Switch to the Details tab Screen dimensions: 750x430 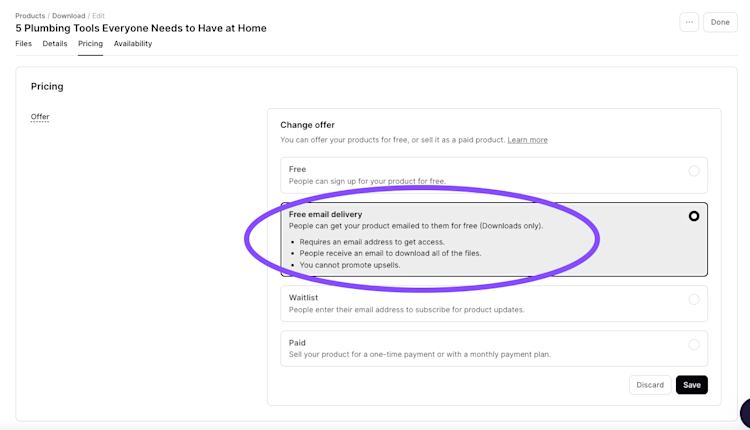[55, 44]
